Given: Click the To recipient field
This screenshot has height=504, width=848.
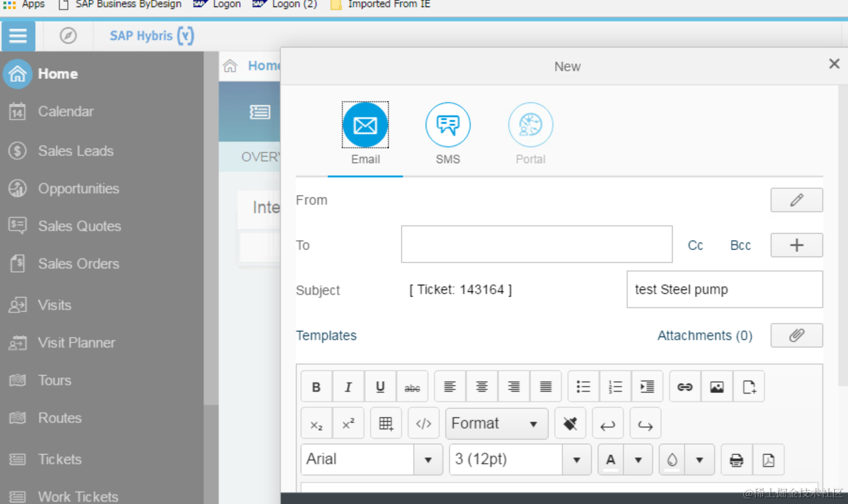Looking at the screenshot, I should [x=537, y=244].
